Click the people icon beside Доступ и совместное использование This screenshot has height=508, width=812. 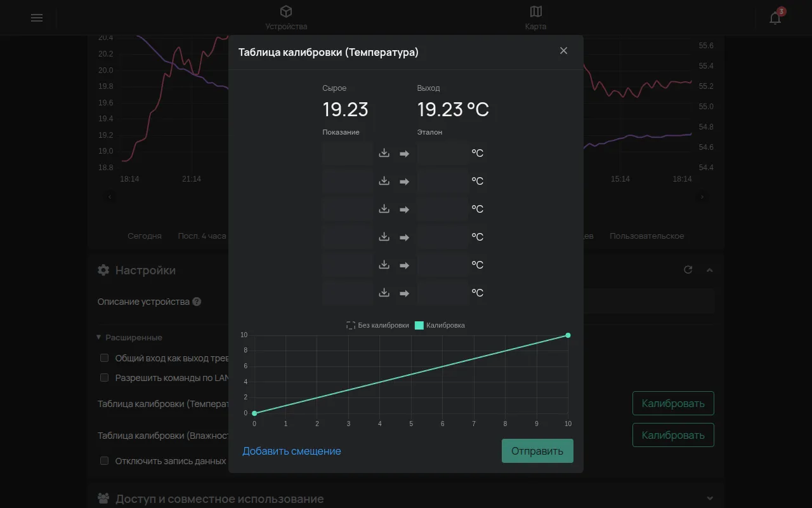[x=103, y=498]
